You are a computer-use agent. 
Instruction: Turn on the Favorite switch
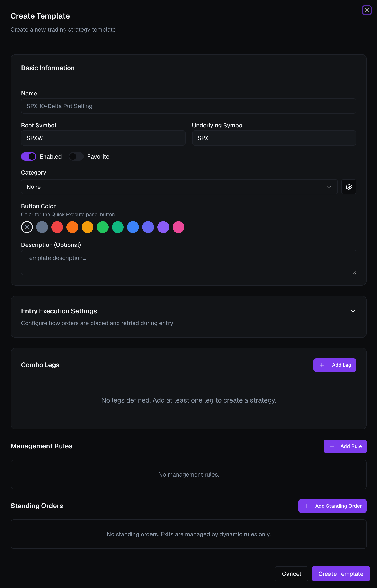click(x=76, y=156)
